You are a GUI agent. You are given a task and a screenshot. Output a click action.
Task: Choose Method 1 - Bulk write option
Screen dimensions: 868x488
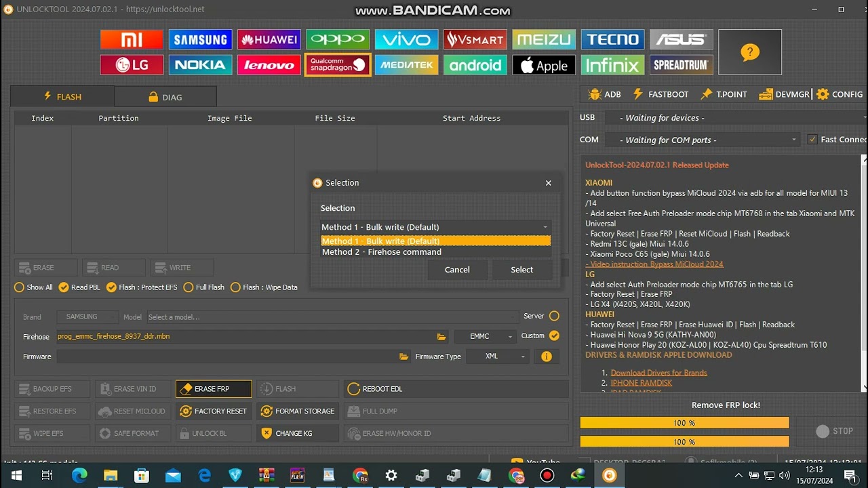click(x=435, y=241)
